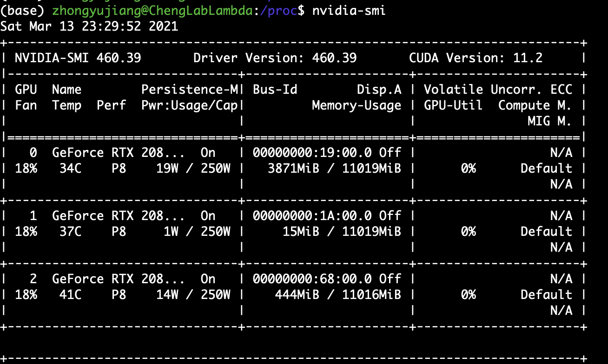Click the "(base)" conda environment prefix
608x364 pixels.
(x=22, y=10)
